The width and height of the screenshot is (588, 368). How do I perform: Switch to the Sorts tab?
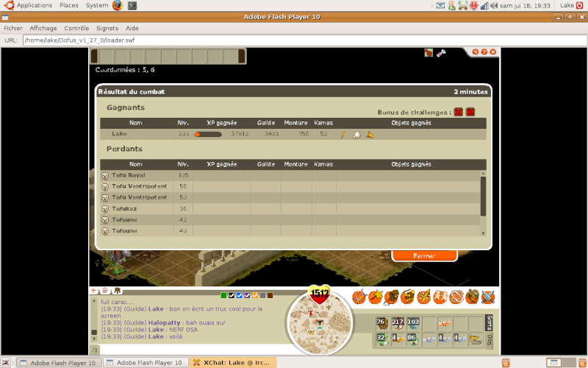click(x=489, y=322)
